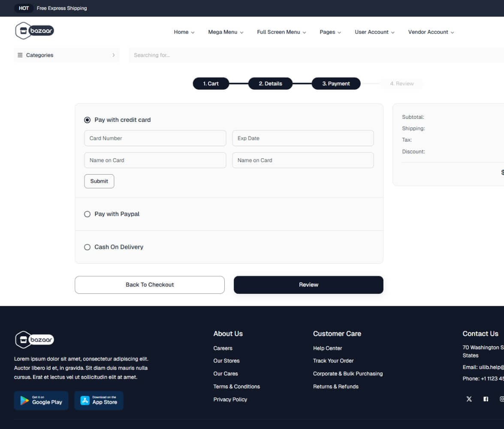
Task: Click the Facebook icon in the footer
Action: pos(486,399)
